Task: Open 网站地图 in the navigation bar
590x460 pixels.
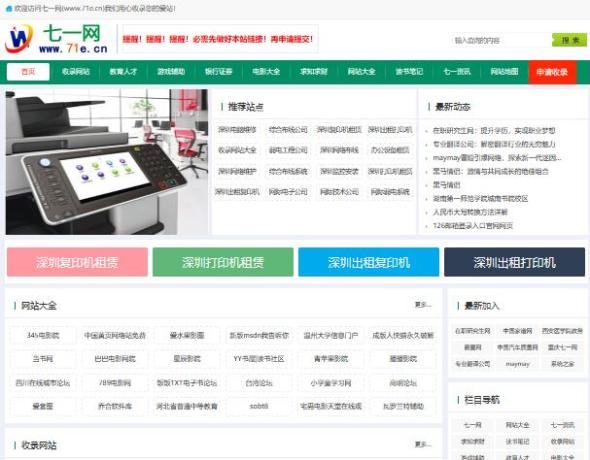Action: point(504,71)
